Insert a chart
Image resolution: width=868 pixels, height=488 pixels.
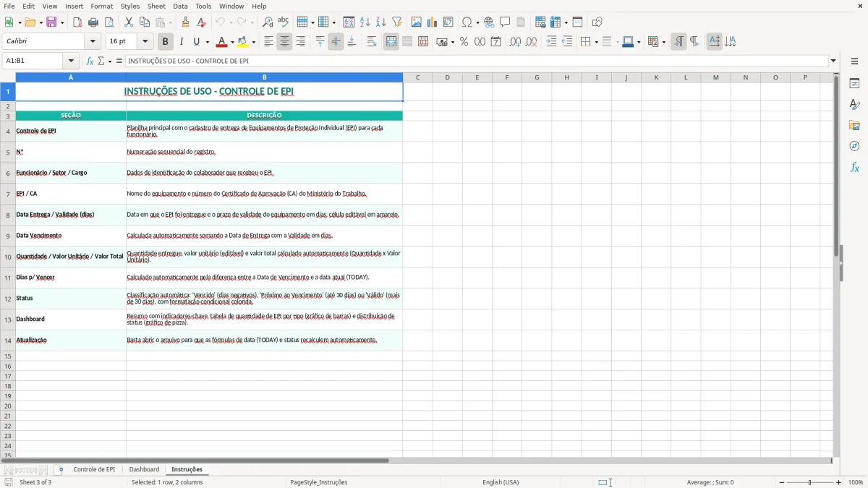point(433,22)
